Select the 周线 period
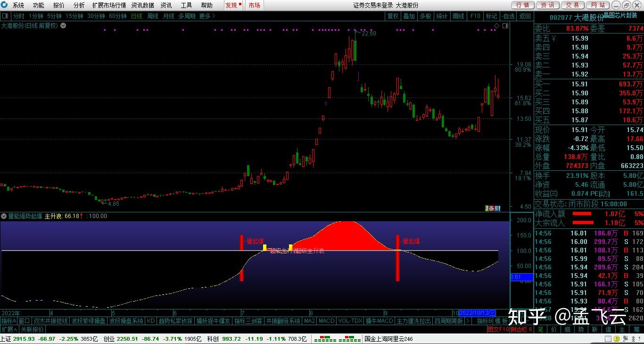The image size is (644, 344). [153, 16]
